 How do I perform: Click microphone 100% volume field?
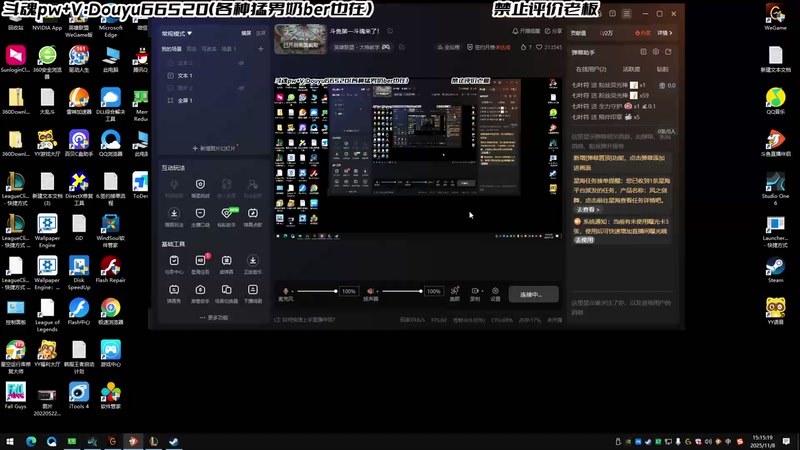point(349,291)
